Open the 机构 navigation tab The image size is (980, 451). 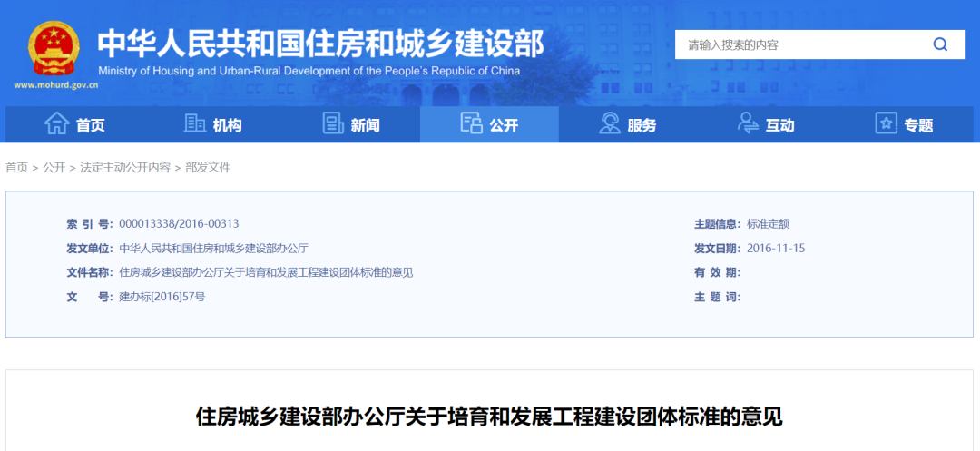point(213,124)
